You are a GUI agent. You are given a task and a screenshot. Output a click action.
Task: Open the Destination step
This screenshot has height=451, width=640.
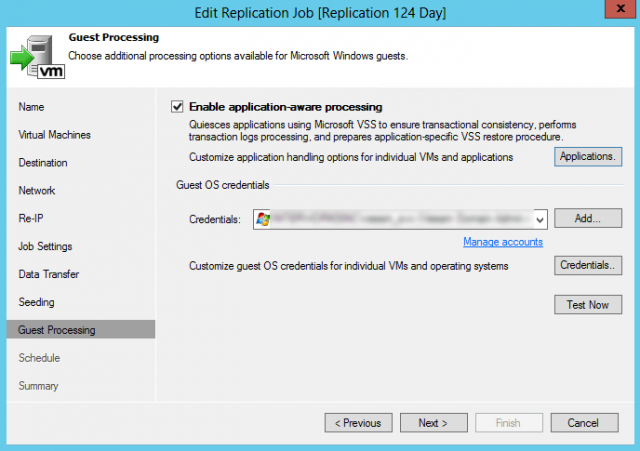click(x=43, y=163)
